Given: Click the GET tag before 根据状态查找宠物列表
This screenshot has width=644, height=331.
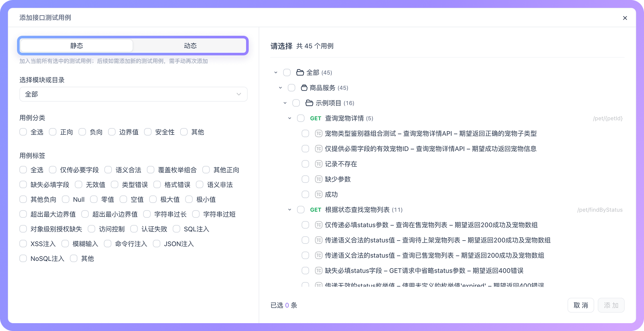Looking at the screenshot, I should (x=315, y=210).
